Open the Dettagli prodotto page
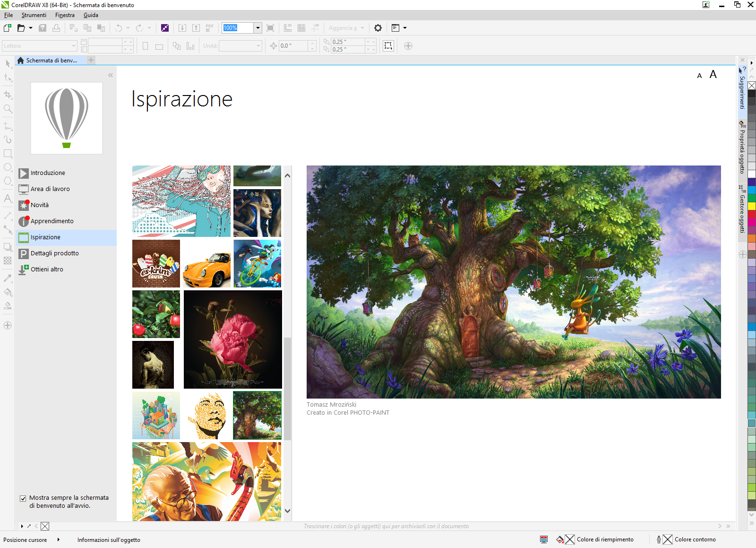Image resolution: width=756 pixels, height=548 pixels. [x=54, y=253]
